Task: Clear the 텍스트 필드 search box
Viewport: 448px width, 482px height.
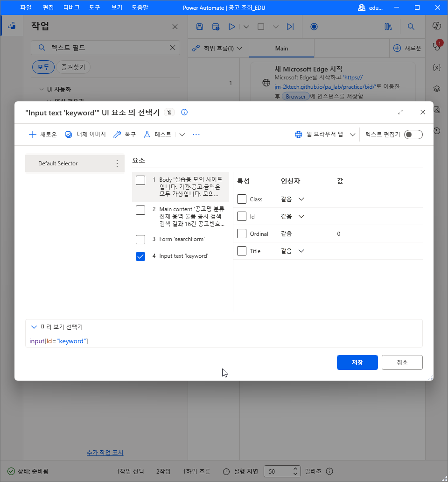Action: (x=173, y=48)
